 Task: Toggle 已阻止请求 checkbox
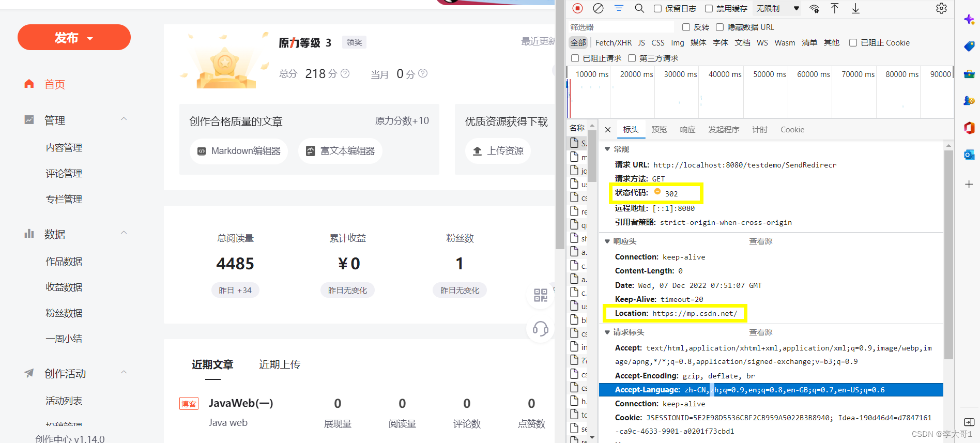(x=575, y=58)
